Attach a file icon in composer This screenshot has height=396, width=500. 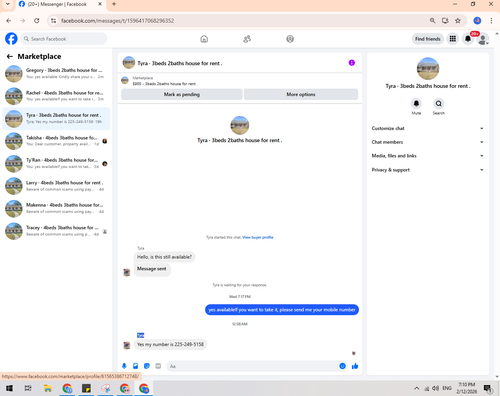tap(135, 366)
